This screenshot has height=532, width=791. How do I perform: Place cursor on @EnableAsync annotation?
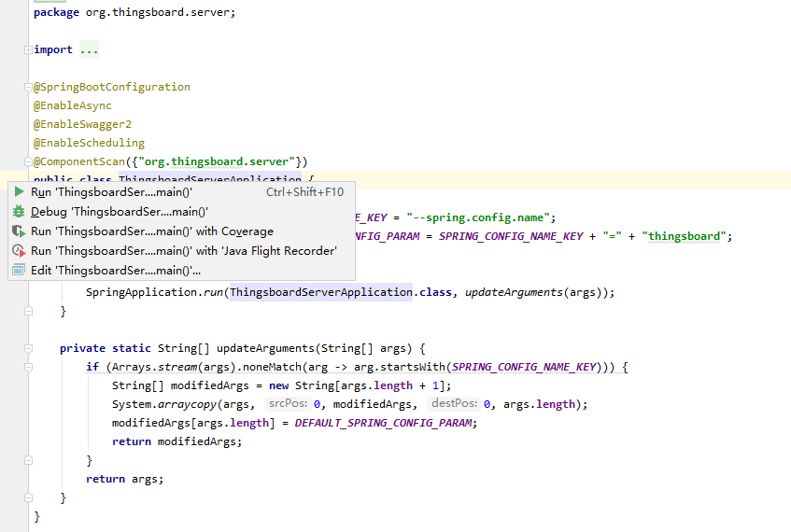click(73, 105)
